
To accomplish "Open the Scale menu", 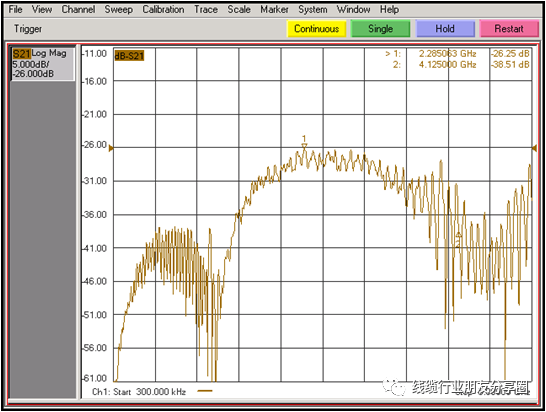I will tap(239, 9).
